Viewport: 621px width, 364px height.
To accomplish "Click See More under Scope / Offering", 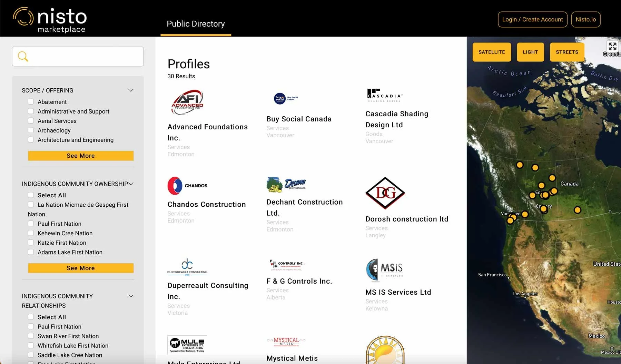I will pos(81,156).
